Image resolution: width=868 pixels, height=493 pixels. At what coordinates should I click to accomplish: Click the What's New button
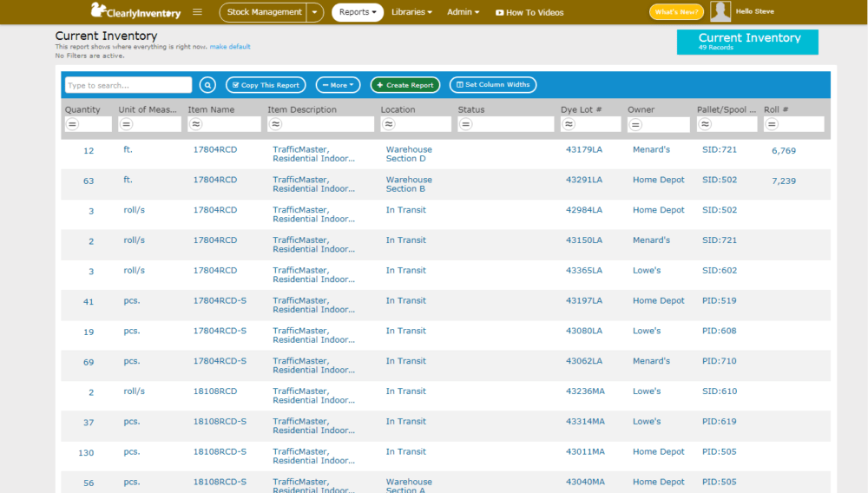tap(676, 11)
